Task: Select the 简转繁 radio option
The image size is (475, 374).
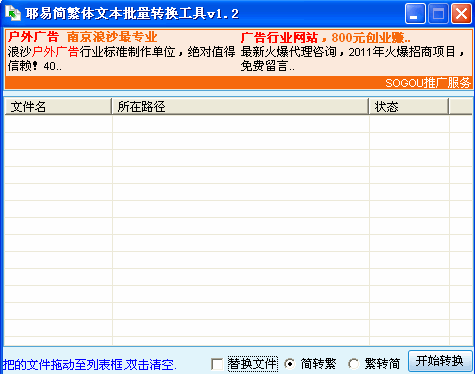Action: click(x=290, y=364)
